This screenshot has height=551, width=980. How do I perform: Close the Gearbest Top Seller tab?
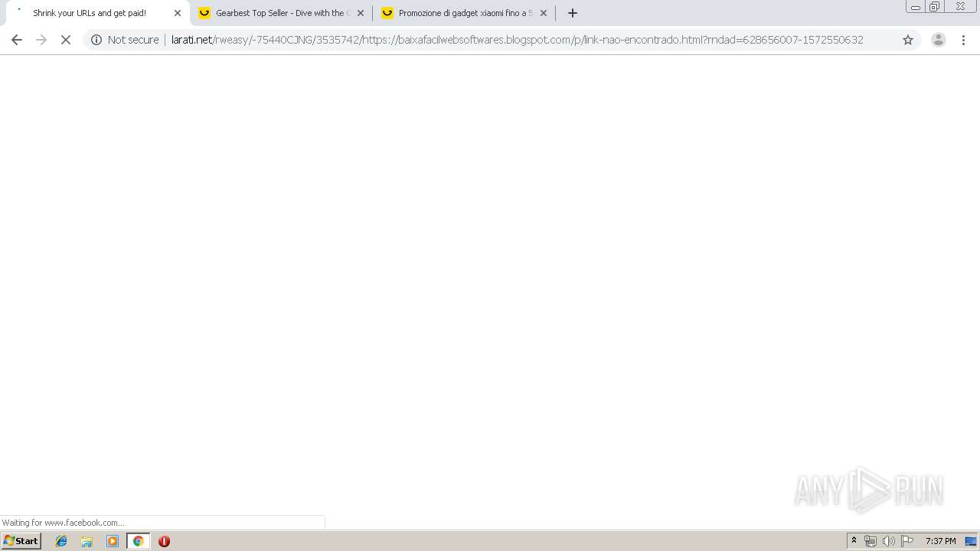tap(361, 13)
